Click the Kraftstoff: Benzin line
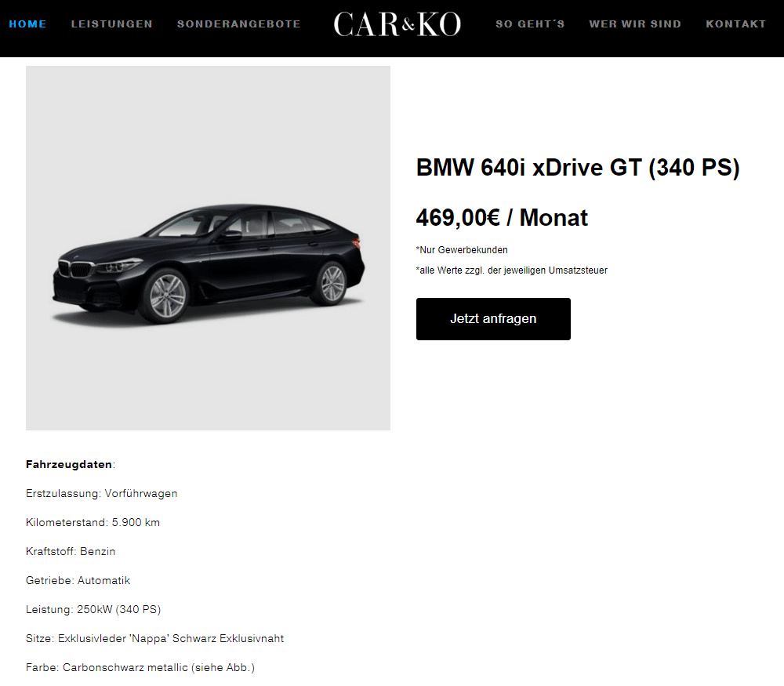The image size is (784, 686). click(x=71, y=551)
